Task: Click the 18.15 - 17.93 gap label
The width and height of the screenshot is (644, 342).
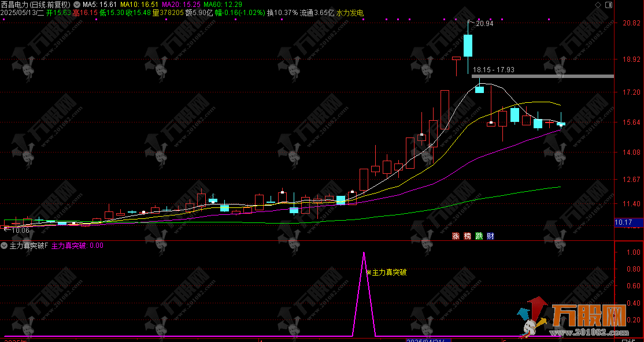Action: coord(494,70)
